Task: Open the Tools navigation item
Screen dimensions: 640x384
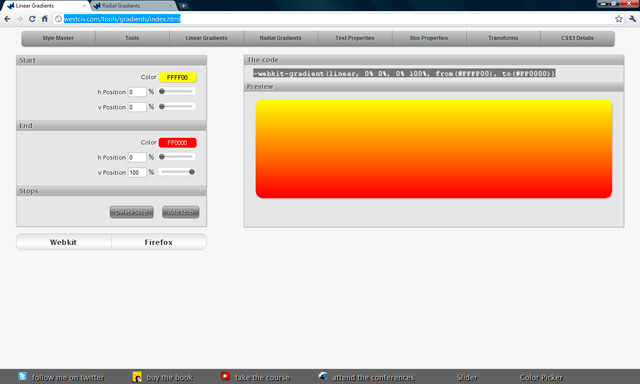Action: point(132,38)
